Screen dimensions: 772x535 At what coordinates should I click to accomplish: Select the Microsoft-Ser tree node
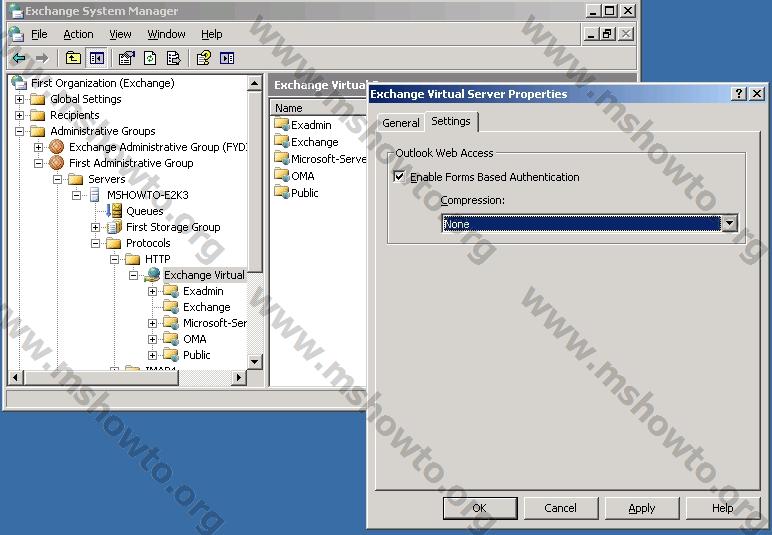point(215,323)
